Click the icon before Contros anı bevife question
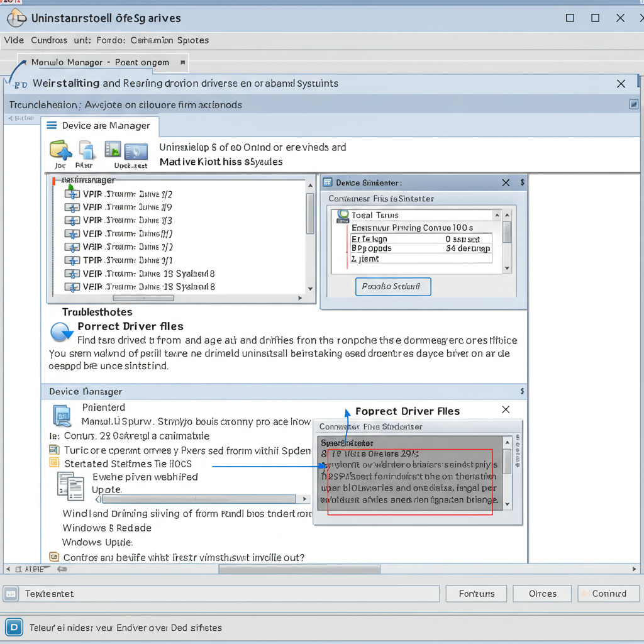 [x=54, y=557]
